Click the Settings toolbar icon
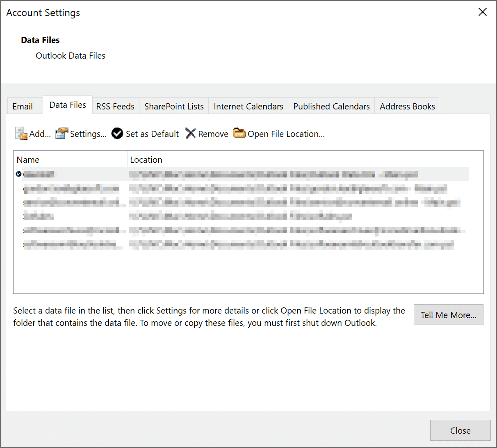The image size is (497, 448). click(62, 133)
